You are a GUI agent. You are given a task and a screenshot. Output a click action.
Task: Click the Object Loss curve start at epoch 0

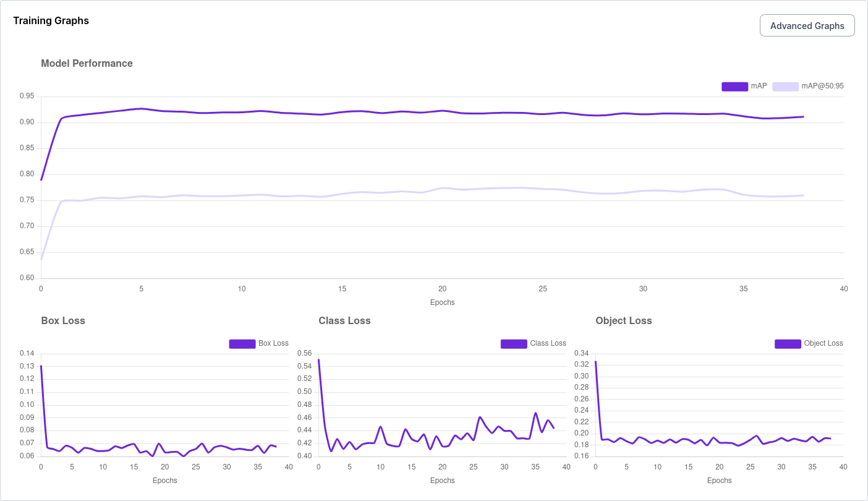click(595, 362)
